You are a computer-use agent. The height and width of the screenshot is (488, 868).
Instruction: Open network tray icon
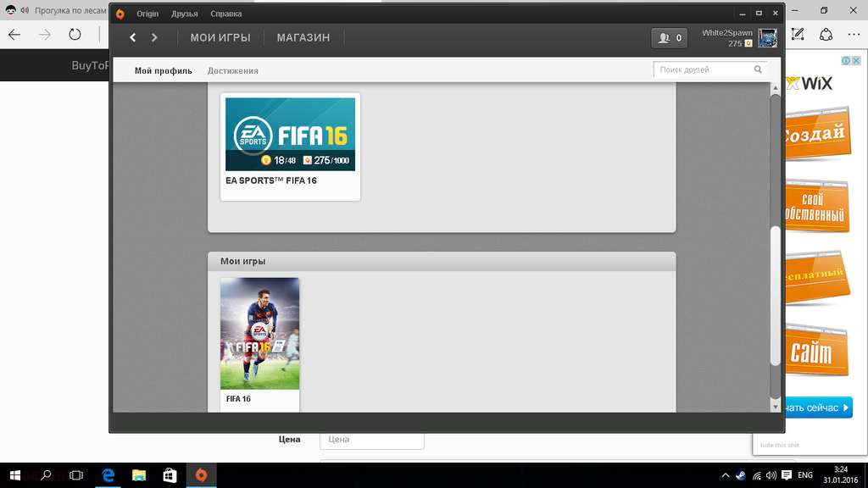(x=757, y=475)
